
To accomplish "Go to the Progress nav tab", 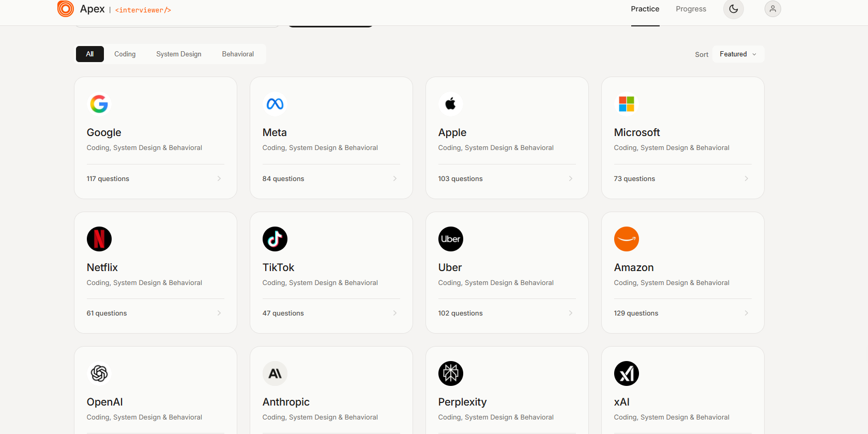I will click(x=691, y=9).
